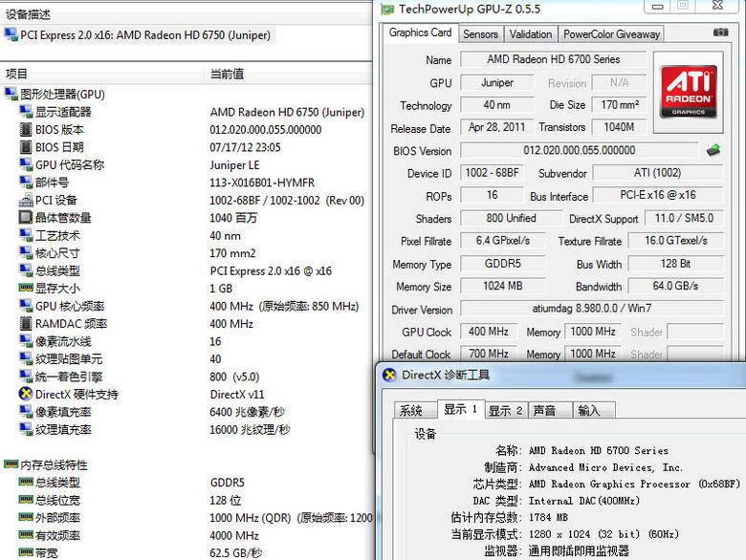Click the text Advanced Micro Devices, Inc.
The width and height of the screenshot is (746, 560).
point(605,467)
